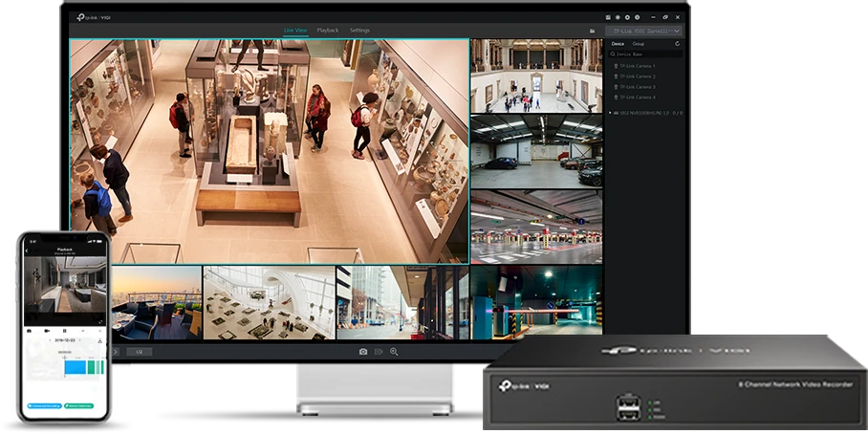868x434 pixels.
Task: Select TP-Link Camera 4 in device list
Action: [635, 98]
